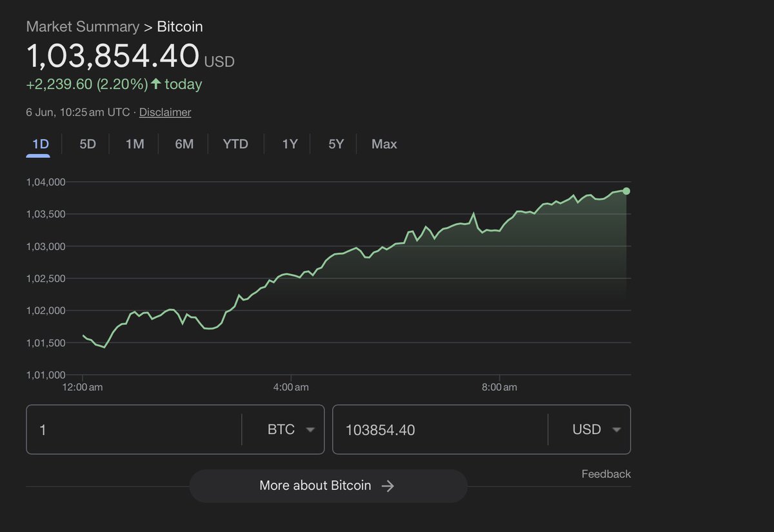Open the Feedback link
Viewport: 774px width, 532px height.
[x=606, y=474]
